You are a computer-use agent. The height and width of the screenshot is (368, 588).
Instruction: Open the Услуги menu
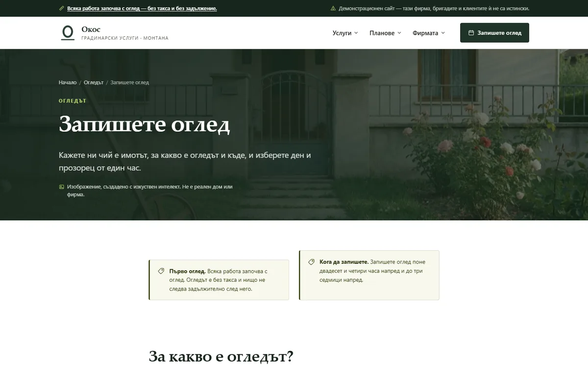tap(345, 33)
